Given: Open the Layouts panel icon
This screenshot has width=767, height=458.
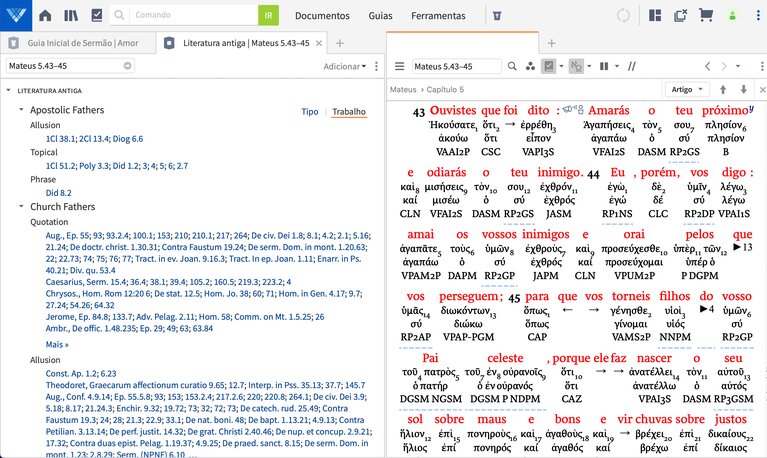Looking at the screenshot, I should pyautogui.click(x=654, y=16).
